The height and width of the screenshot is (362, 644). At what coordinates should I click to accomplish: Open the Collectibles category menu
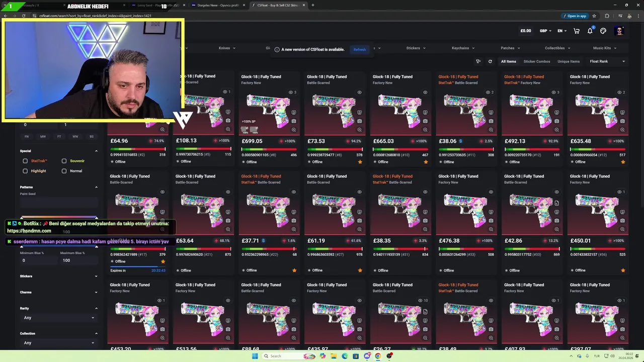(557, 48)
